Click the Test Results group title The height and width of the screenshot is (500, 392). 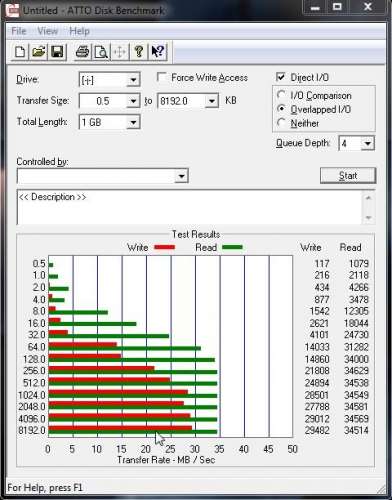coord(196,234)
